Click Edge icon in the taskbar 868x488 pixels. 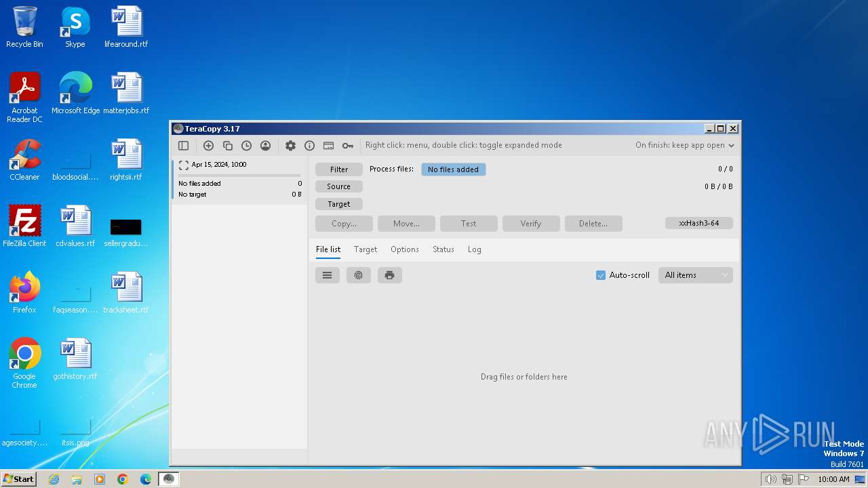pyautogui.click(x=146, y=479)
